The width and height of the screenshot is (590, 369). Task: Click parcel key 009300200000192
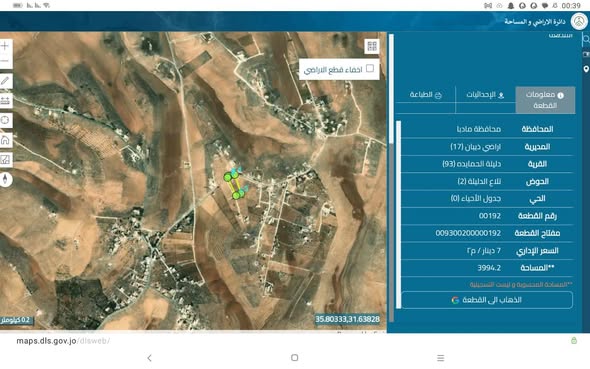tap(468, 233)
